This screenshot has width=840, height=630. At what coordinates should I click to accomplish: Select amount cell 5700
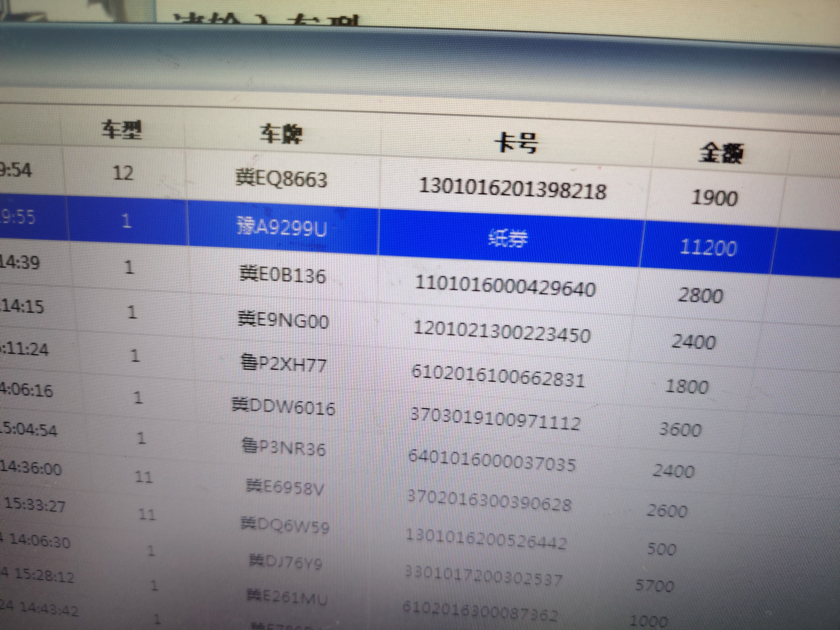655,586
